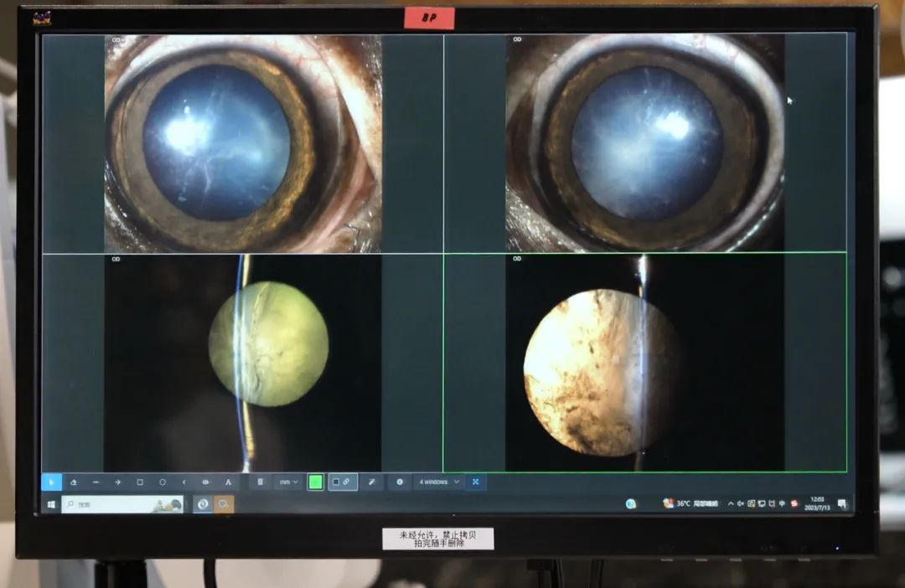Select the top-right eye photograph
Screen dimensions: 905x588
[x=644, y=142]
